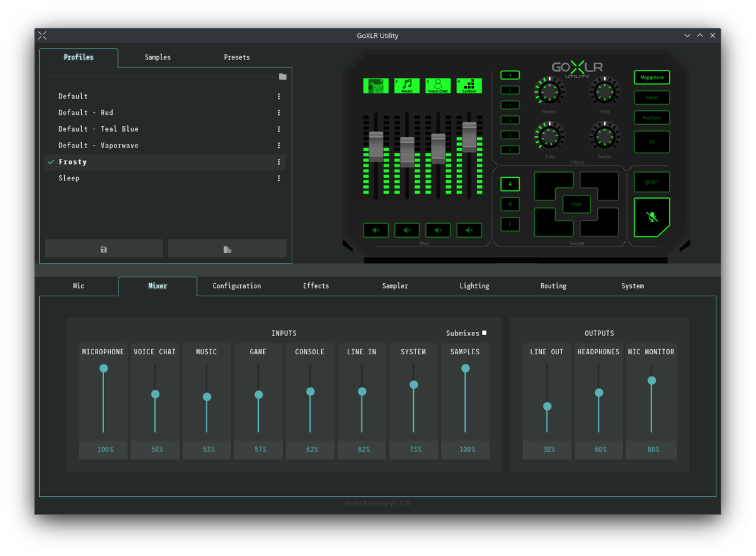The image size is (756, 556).
Task: Open the Routing tab
Action: point(553,286)
